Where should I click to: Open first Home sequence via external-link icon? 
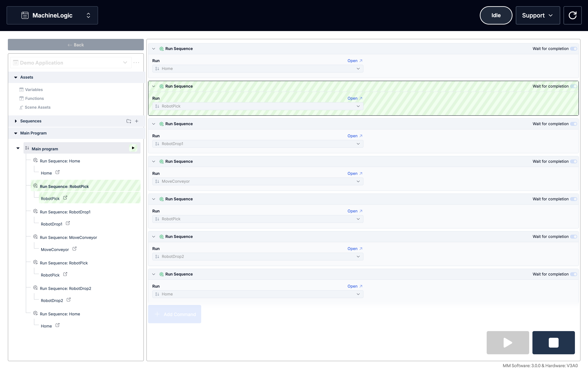[x=58, y=172]
